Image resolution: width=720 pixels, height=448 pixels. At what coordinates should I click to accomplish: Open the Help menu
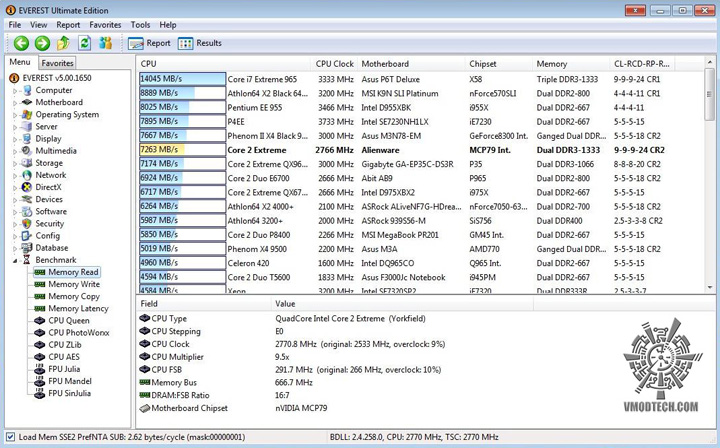[168, 25]
